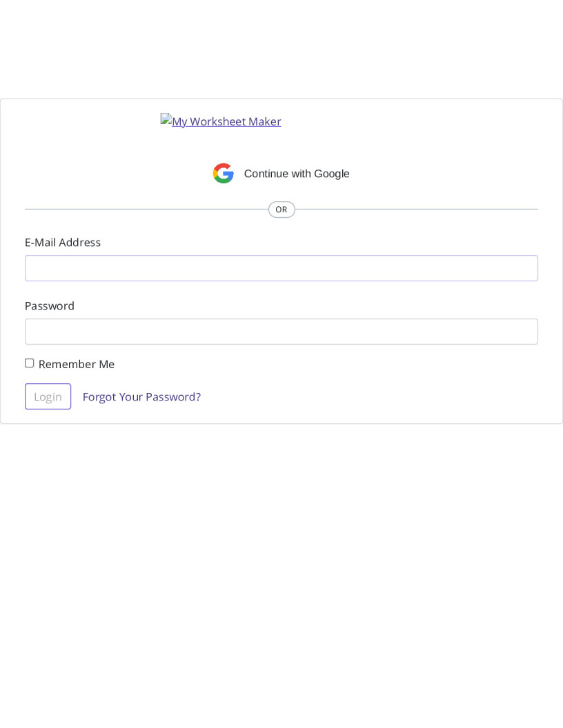Place cursor at left of password box

(32, 332)
